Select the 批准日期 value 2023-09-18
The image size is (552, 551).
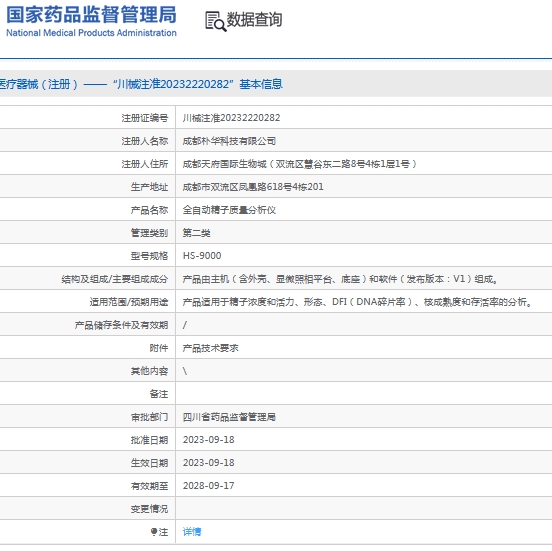(x=208, y=440)
